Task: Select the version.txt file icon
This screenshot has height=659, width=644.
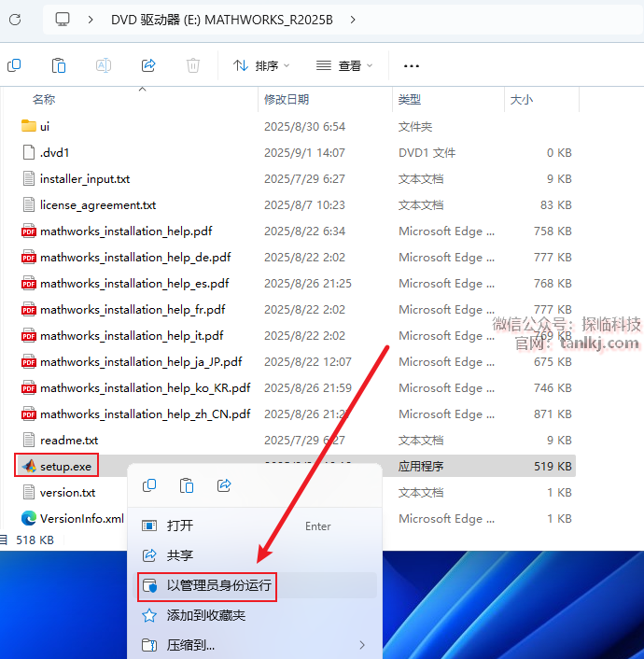Action: [x=29, y=492]
